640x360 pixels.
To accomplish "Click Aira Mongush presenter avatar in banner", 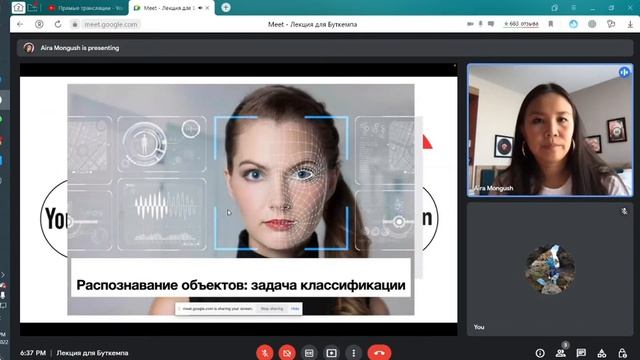I will tap(29, 48).
